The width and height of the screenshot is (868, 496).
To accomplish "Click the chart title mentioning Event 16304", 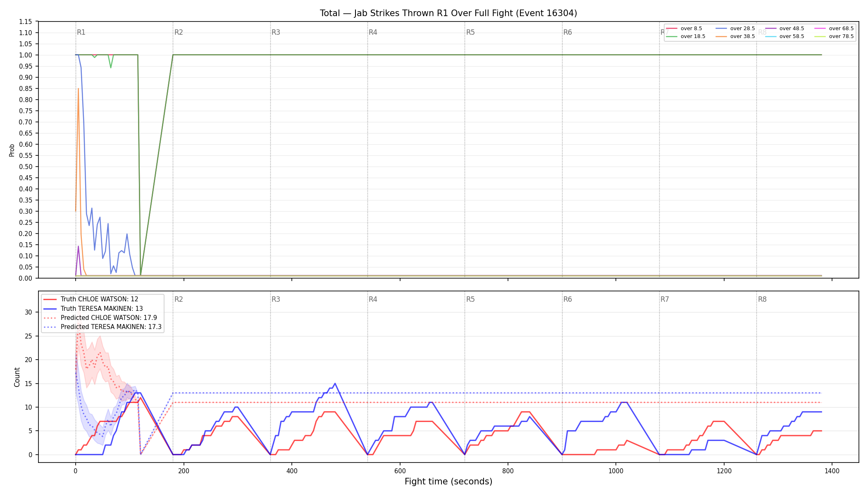I will (x=448, y=13).
